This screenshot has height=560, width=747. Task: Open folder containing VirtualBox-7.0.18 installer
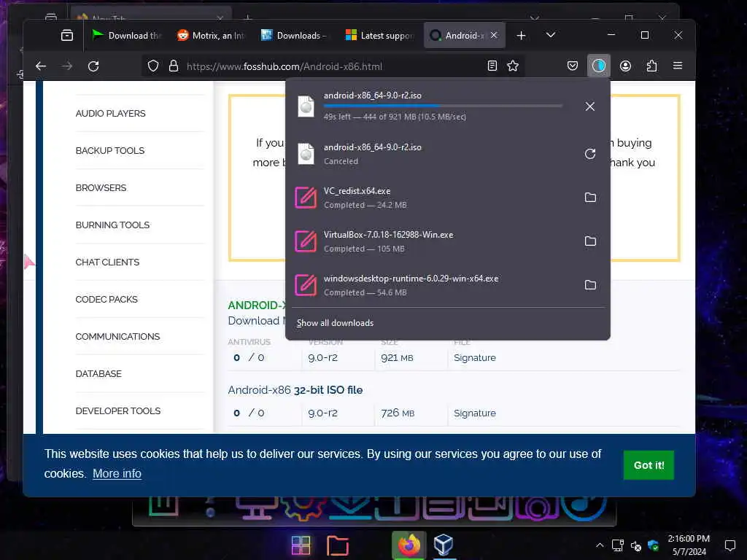(590, 241)
